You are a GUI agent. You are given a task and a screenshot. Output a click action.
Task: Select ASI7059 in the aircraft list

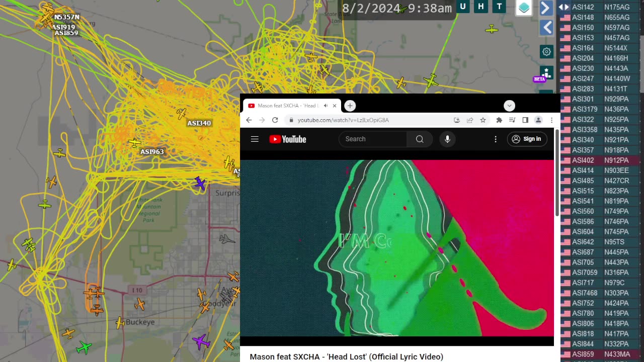coord(585,273)
